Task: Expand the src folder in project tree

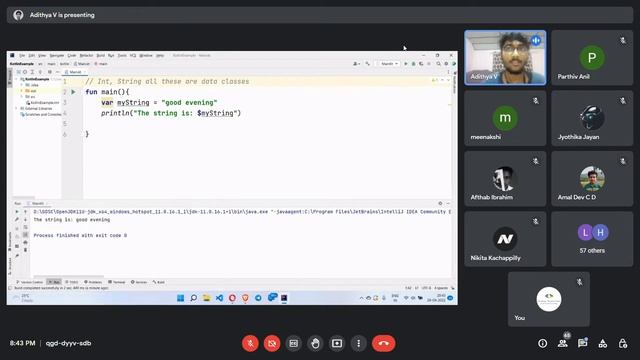Action: pyautogui.click(x=22, y=97)
